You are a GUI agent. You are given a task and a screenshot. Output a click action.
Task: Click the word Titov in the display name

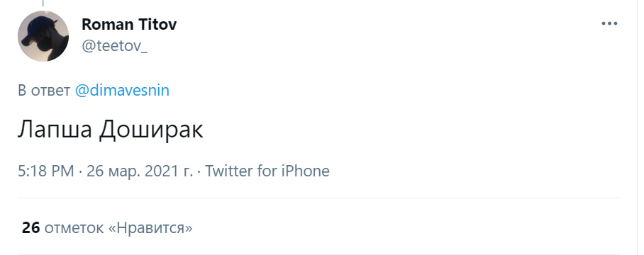click(x=157, y=24)
